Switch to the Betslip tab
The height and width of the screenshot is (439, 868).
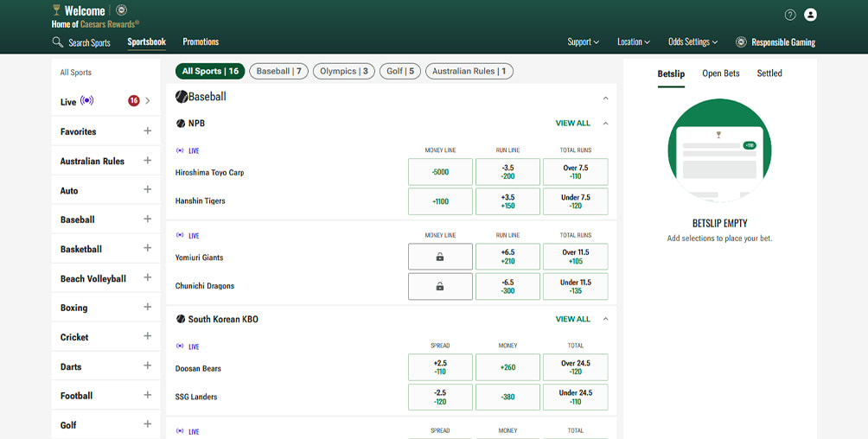[671, 73]
